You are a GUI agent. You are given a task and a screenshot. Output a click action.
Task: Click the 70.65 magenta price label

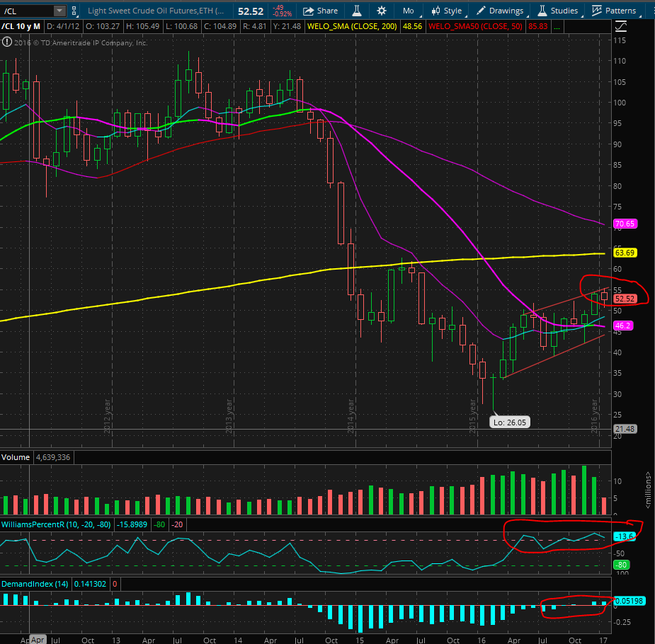click(x=625, y=224)
